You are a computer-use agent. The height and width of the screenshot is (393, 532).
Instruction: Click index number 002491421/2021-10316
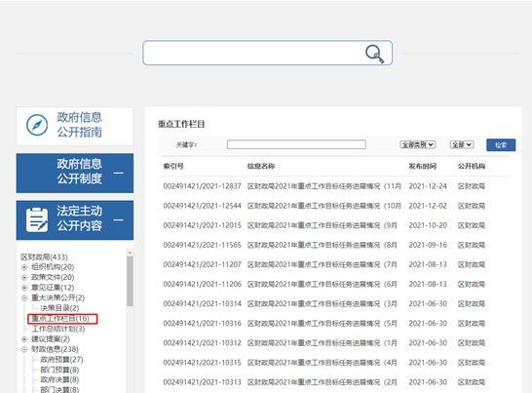(x=203, y=324)
